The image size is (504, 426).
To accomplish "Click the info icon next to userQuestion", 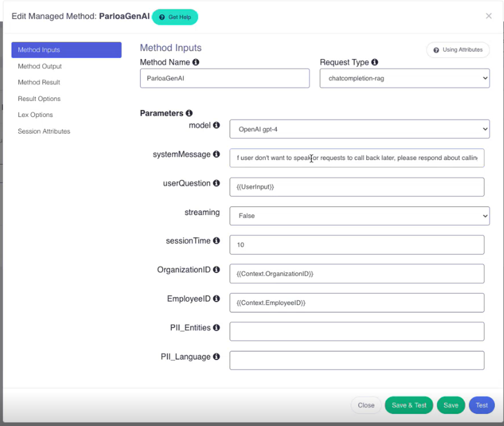I will coord(216,183).
